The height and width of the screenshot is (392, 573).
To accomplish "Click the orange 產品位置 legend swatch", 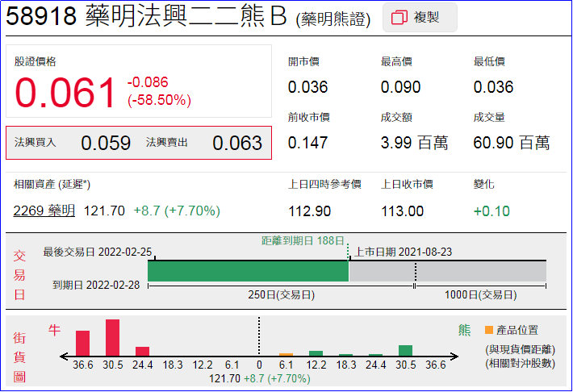I will point(489,330).
